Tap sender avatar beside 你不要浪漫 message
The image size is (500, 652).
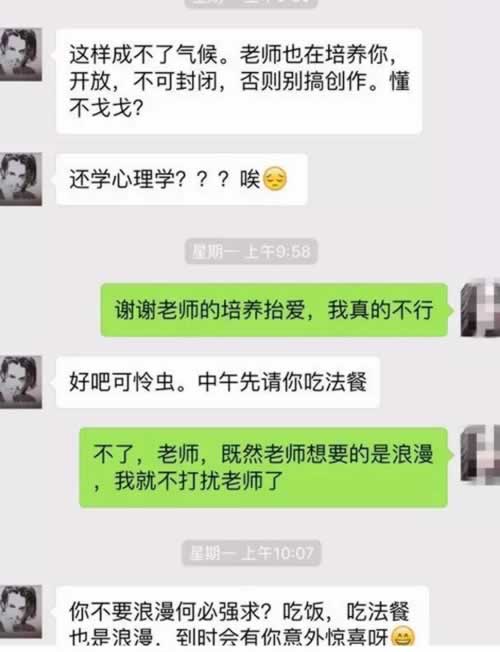tap(20, 611)
